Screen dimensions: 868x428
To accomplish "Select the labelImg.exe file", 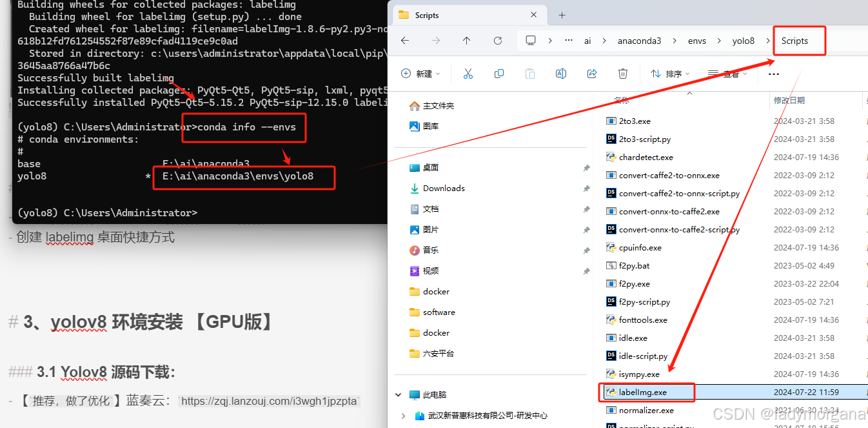I will pos(642,392).
